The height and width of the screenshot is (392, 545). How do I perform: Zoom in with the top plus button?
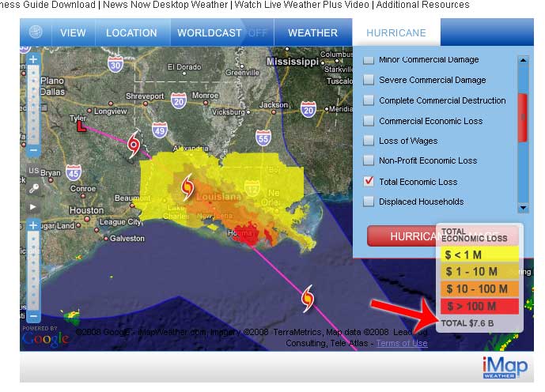click(33, 59)
